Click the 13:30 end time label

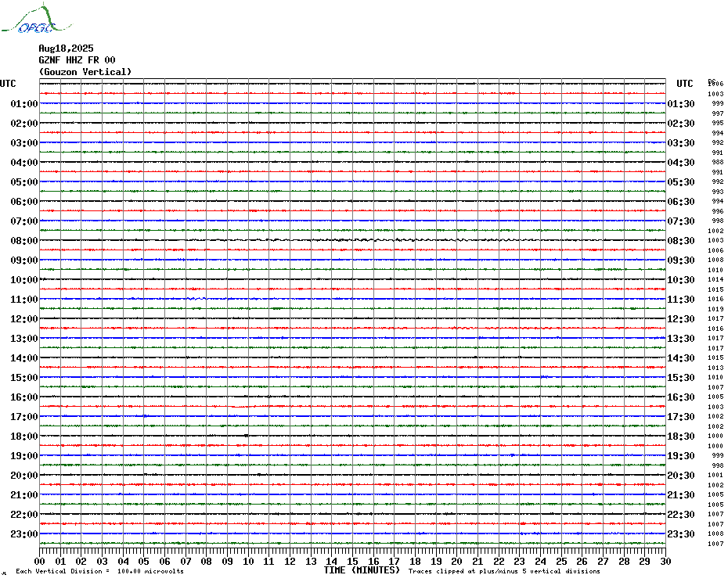coord(681,339)
